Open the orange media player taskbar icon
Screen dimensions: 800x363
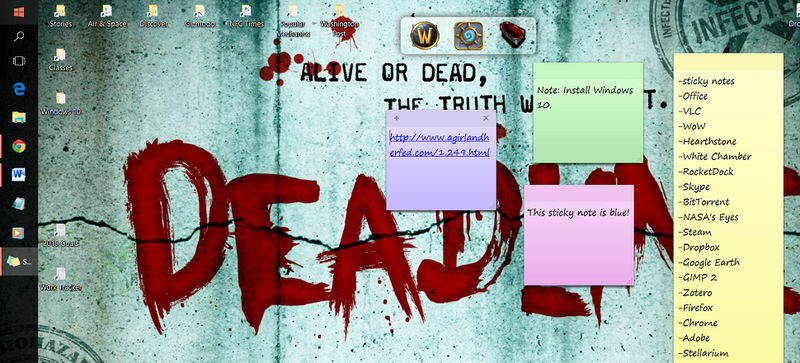(19, 233)
